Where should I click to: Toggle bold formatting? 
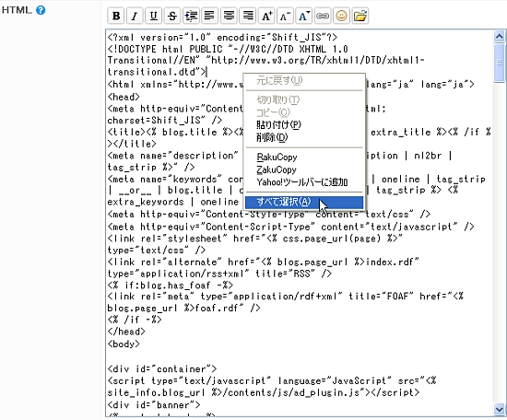tap(116, 16)
